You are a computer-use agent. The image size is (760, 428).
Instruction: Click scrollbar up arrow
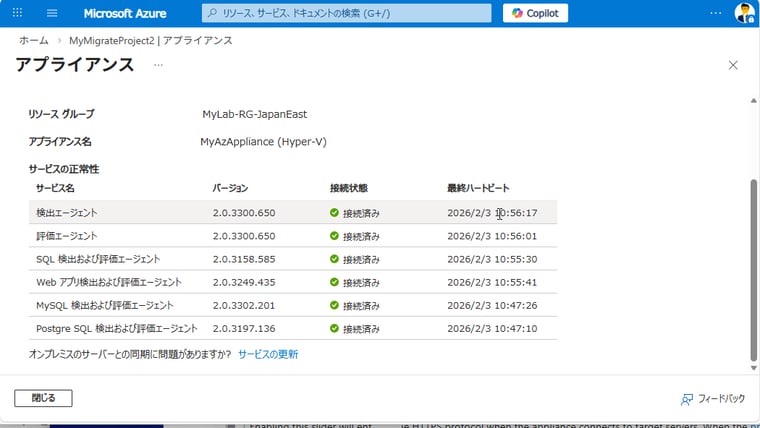pyautogui.click(x=753, y=101)
